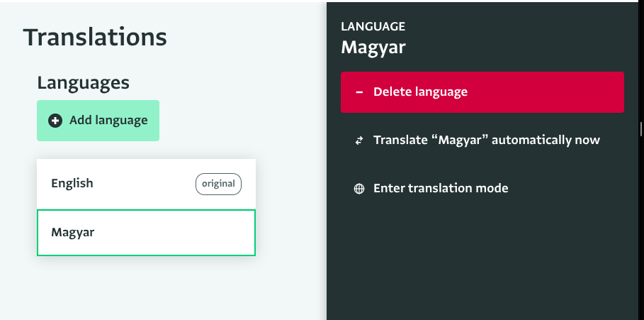
Task: Click the minus icon on Delete language
Action: click(x=359, y=92)
